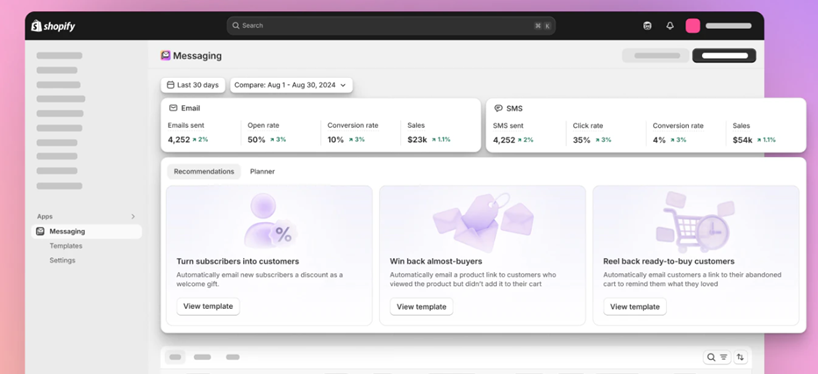Click the discount person illustration
The width and height of the screenshot is (818, 374).
click(270, 221)
